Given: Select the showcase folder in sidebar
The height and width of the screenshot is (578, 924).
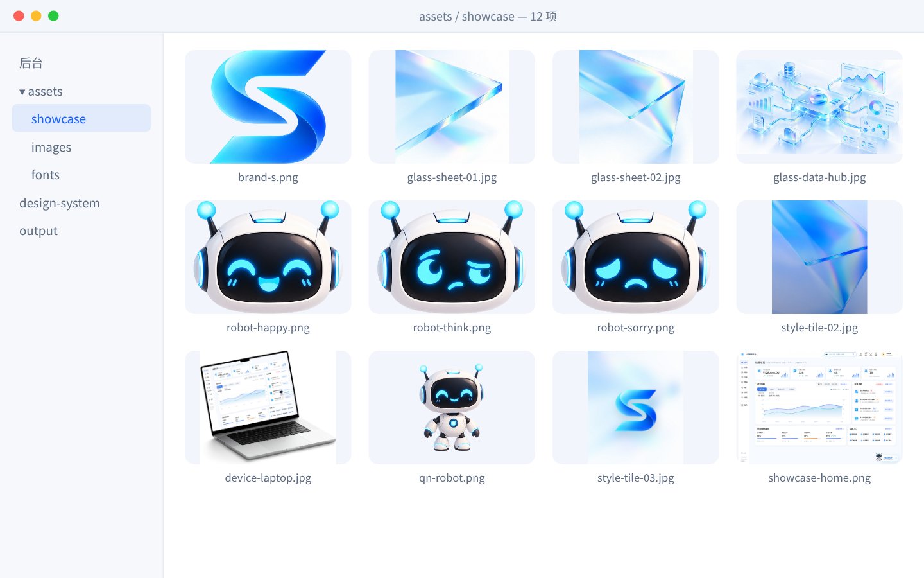Looking at the screenshot, I should pos(81,119).
